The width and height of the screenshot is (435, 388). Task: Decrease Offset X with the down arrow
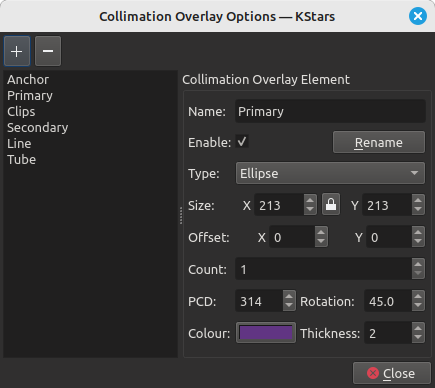click(321, 242)
